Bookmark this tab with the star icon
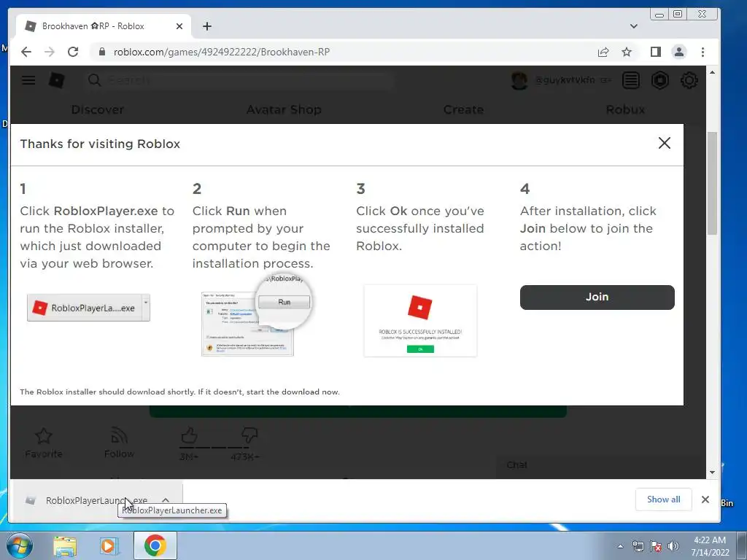 point(627,52)
